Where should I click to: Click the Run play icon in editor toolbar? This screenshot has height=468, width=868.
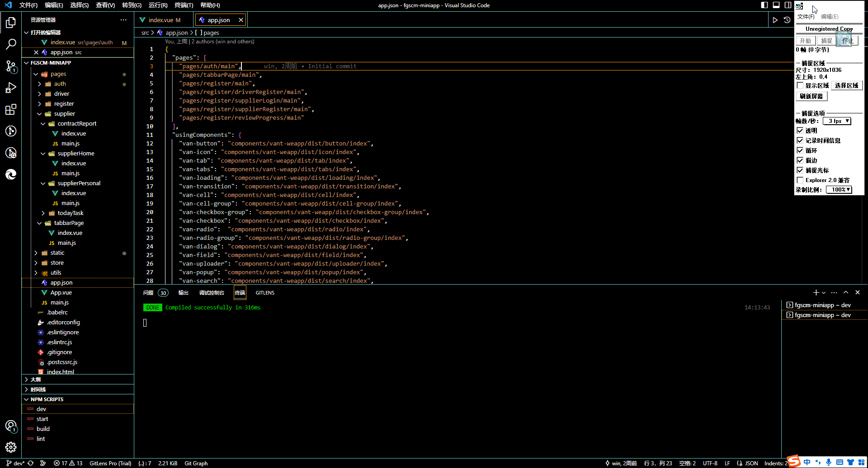775,20
